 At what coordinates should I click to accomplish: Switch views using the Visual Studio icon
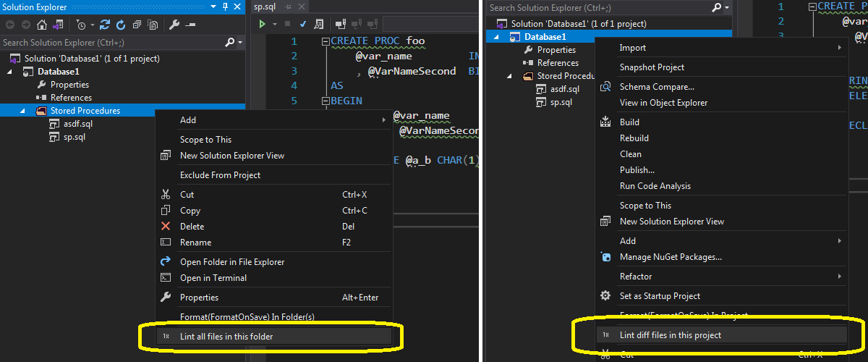point(57,25)
